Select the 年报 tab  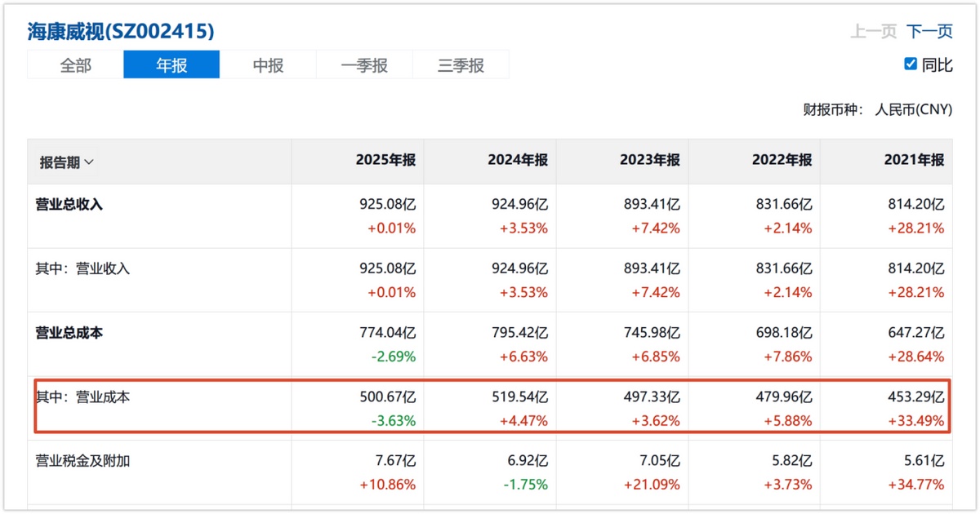point(171,65)
